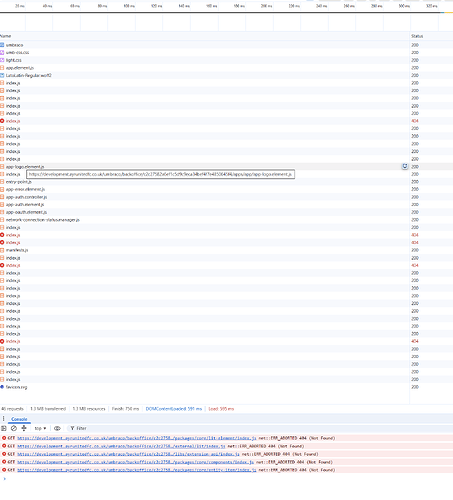Select the manifests.js request row
The image size is (453, 500).
(x=205, y=250)
